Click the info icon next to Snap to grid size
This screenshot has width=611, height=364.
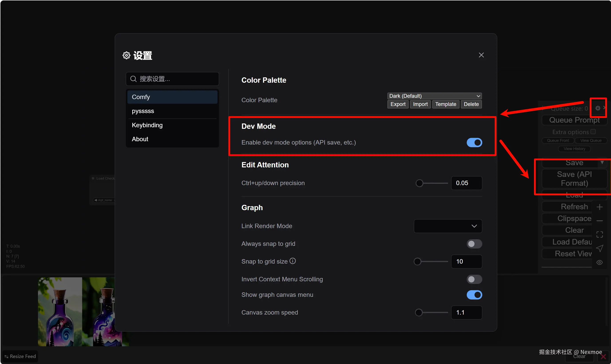click(293, 261)
